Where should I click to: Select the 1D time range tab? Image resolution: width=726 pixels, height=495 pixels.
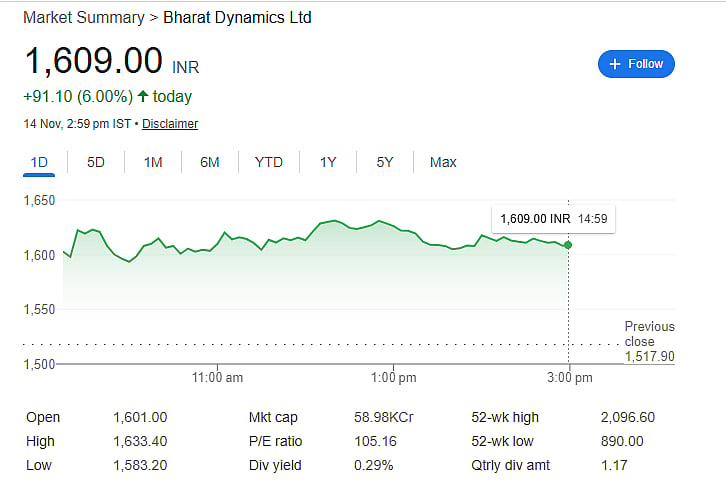[x=40, y=162]
